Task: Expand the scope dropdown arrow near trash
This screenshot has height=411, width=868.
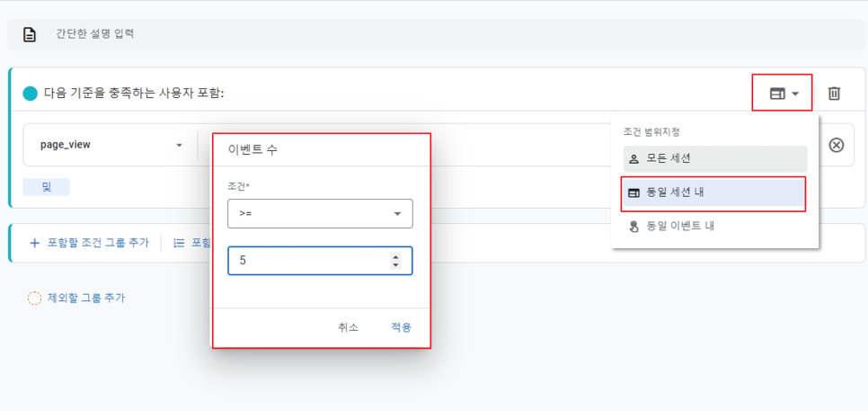Action: [x=795, y=94]
